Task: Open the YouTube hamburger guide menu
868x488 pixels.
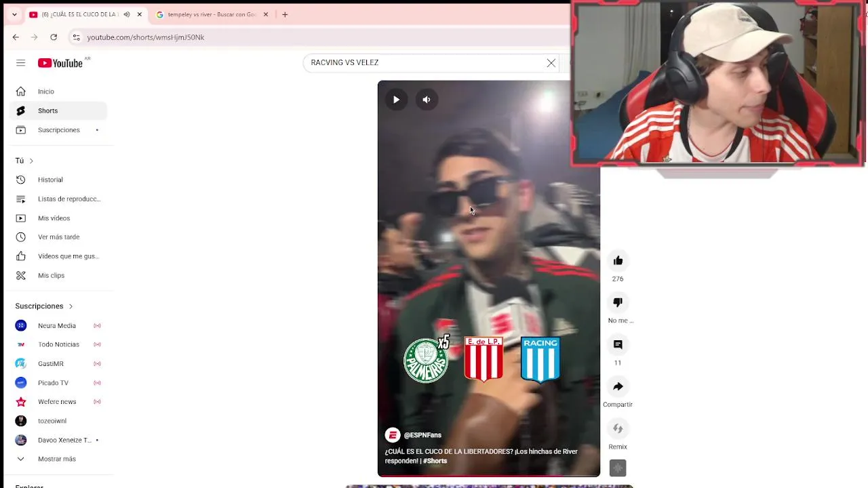Action: (x=21, y=63)
